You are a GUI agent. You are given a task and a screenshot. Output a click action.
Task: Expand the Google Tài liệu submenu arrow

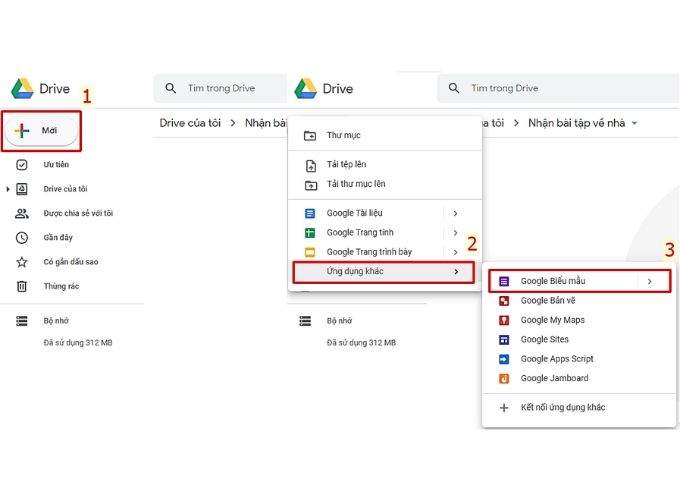pyautogui.click(x=455, y=213)
